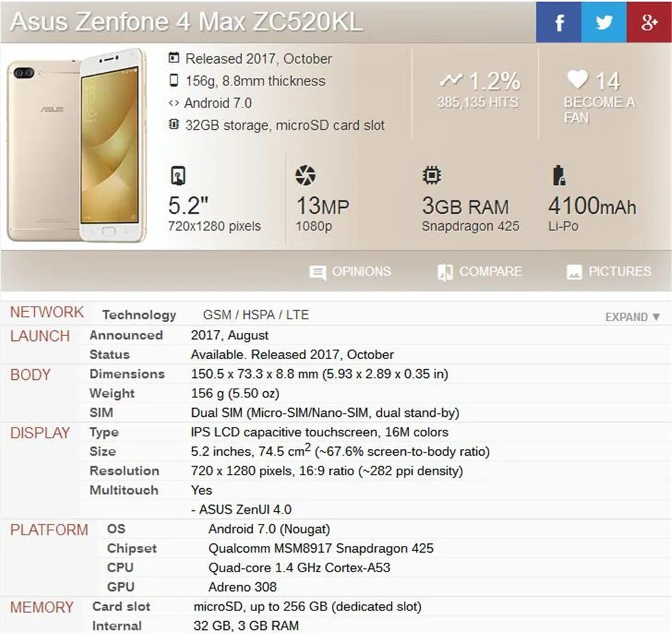Open the gold Zenfone 4 Max phone image
The height and width of the screenshot is (634, 672).
[x=77, y=146]
